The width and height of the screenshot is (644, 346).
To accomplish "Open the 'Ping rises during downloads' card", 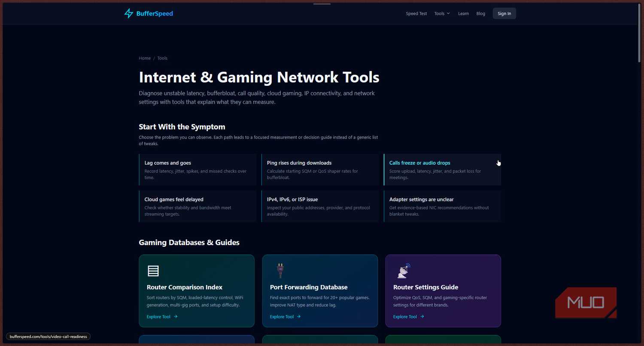I will (x=320, y=170).
